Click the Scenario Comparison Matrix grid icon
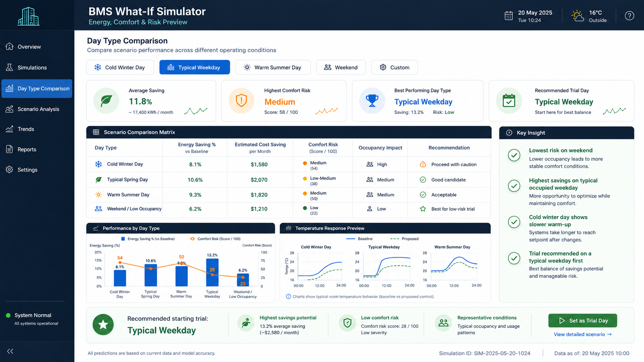Screen dimensions: 644x362 tap(96, 132)
